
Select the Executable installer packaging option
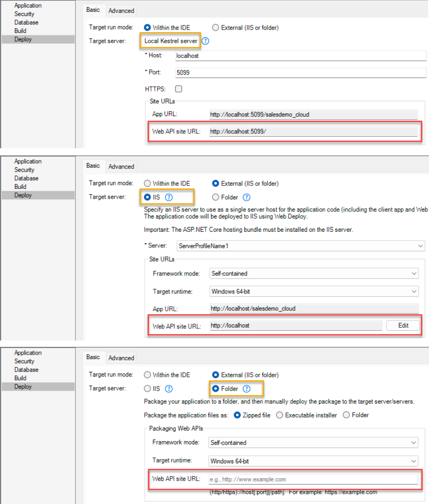tap(280, 415)
